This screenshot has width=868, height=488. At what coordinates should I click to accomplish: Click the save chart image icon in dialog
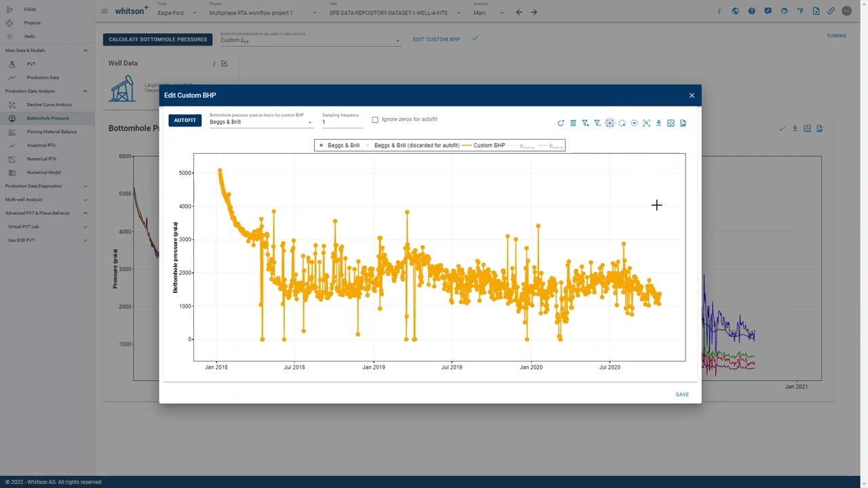tap(683, 123)
